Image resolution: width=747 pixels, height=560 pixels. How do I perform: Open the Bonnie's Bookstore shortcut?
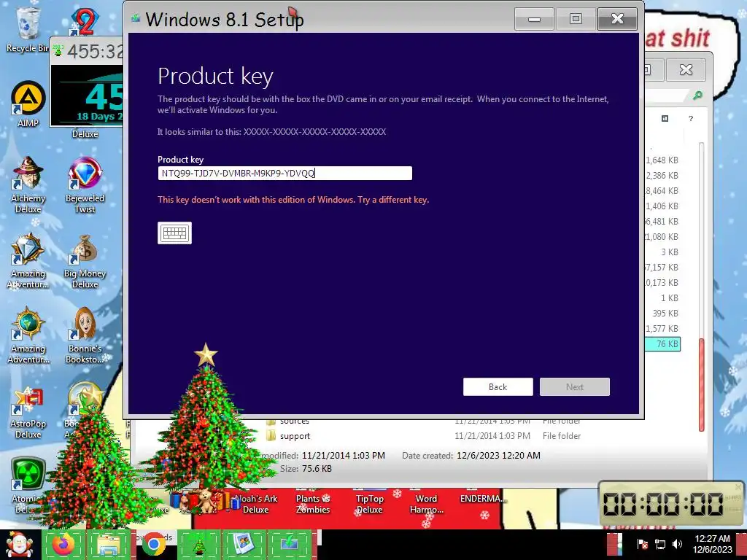click(x=85, y=335)
